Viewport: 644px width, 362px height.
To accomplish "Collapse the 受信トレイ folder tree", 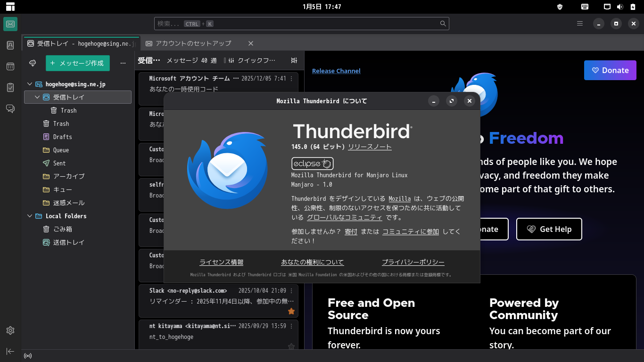I will click(37, 97).
